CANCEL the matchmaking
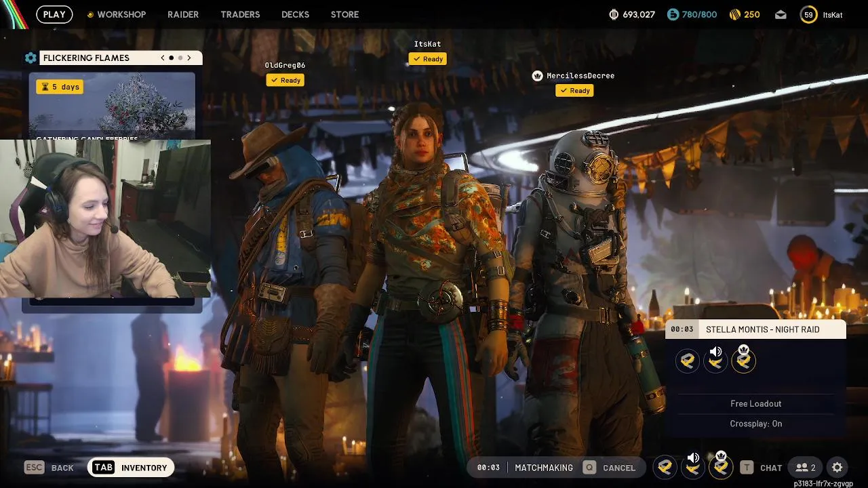868x488 pixels. pos(619,468)
